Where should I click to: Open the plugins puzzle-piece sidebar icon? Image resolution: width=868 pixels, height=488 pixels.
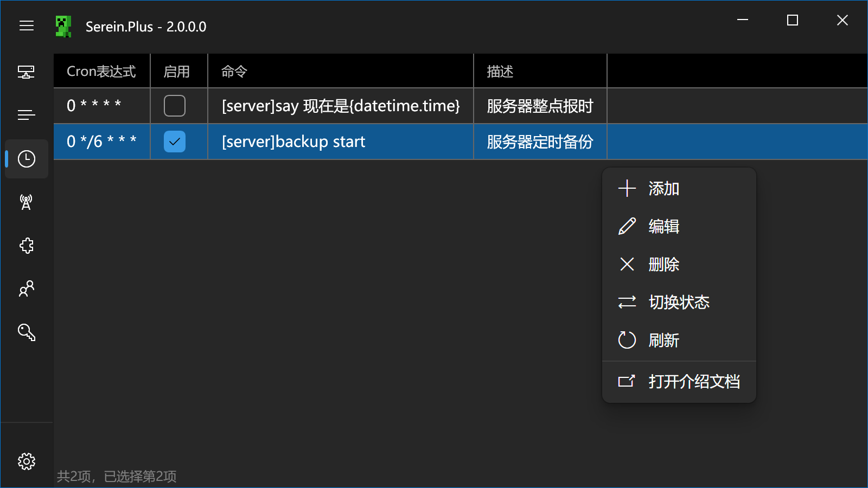click(27, 246)
